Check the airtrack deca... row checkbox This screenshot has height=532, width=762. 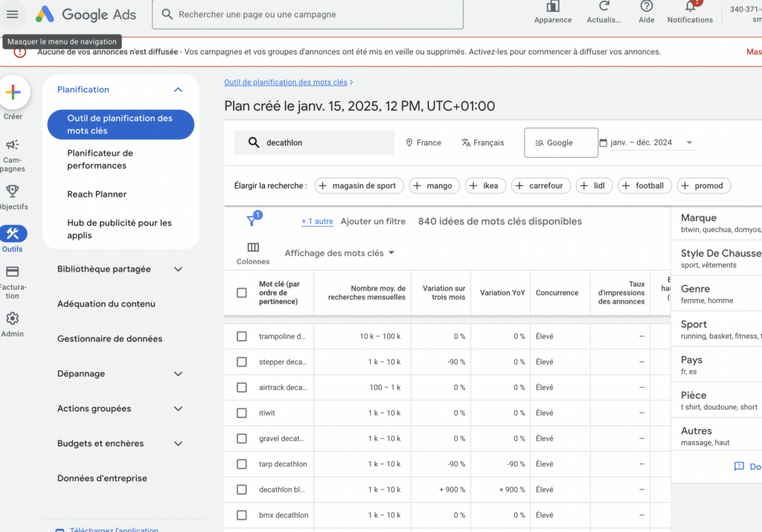242,387
